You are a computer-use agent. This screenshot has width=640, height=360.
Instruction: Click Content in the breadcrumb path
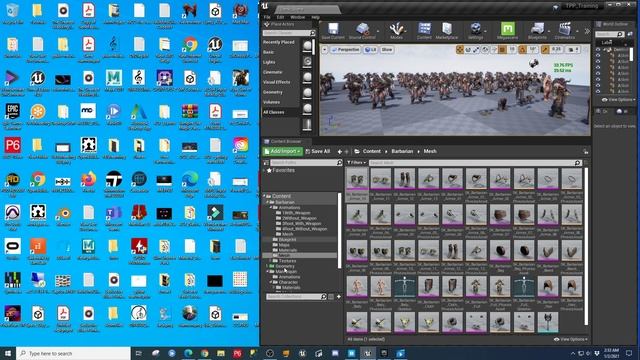click(371, 151)
